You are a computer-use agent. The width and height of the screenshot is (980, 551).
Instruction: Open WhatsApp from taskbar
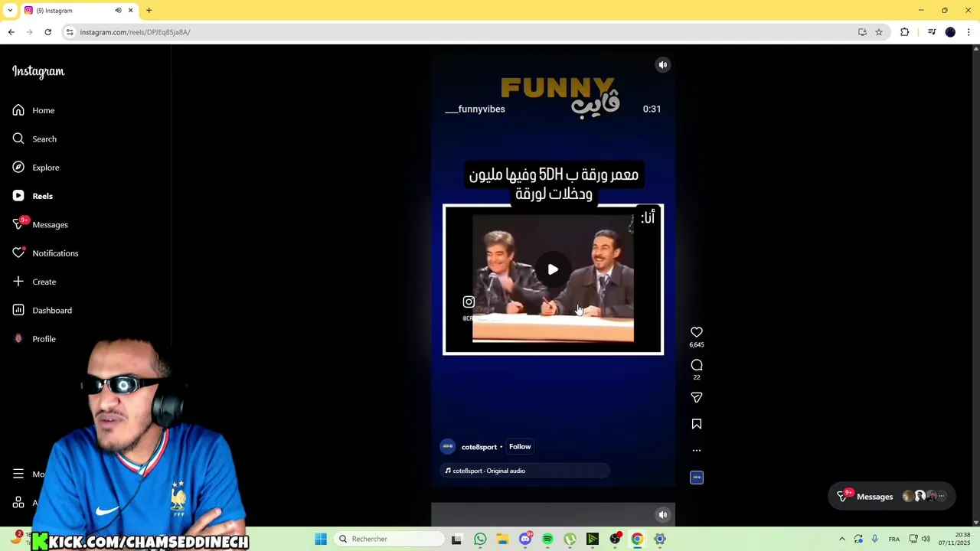480,539
